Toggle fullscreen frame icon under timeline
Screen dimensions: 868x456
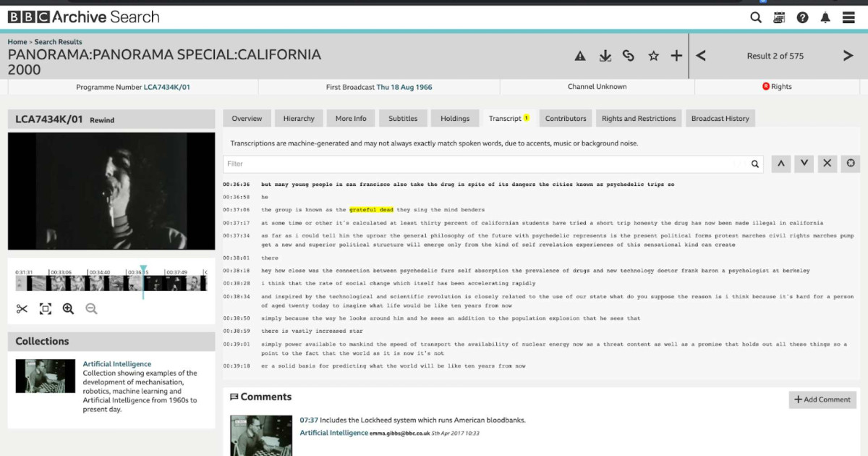45,309
